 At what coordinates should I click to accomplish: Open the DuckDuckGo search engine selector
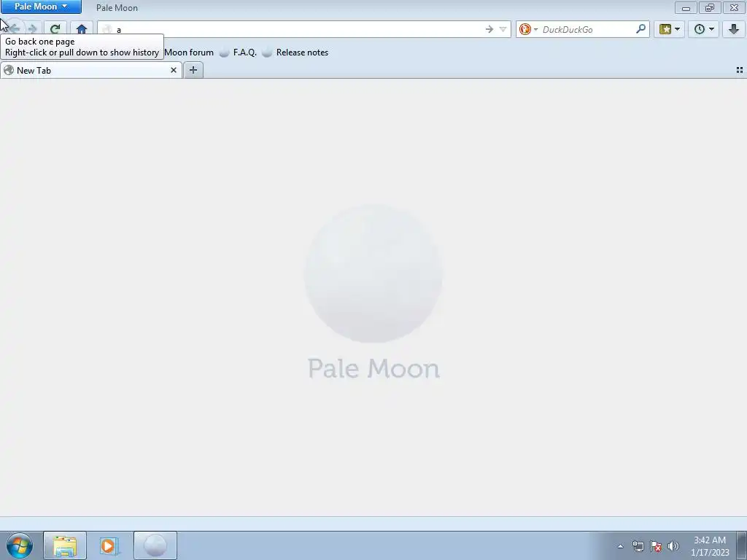coord(528,29)
